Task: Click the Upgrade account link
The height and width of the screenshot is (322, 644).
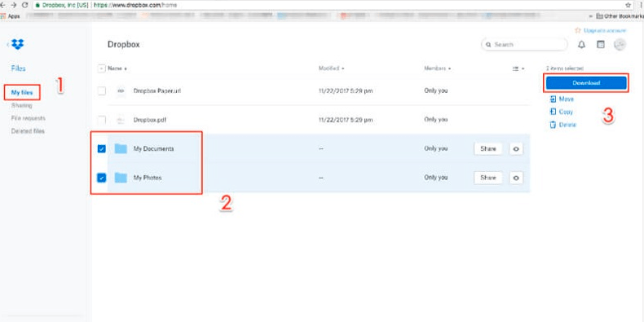Action: (x=605, y=30)
